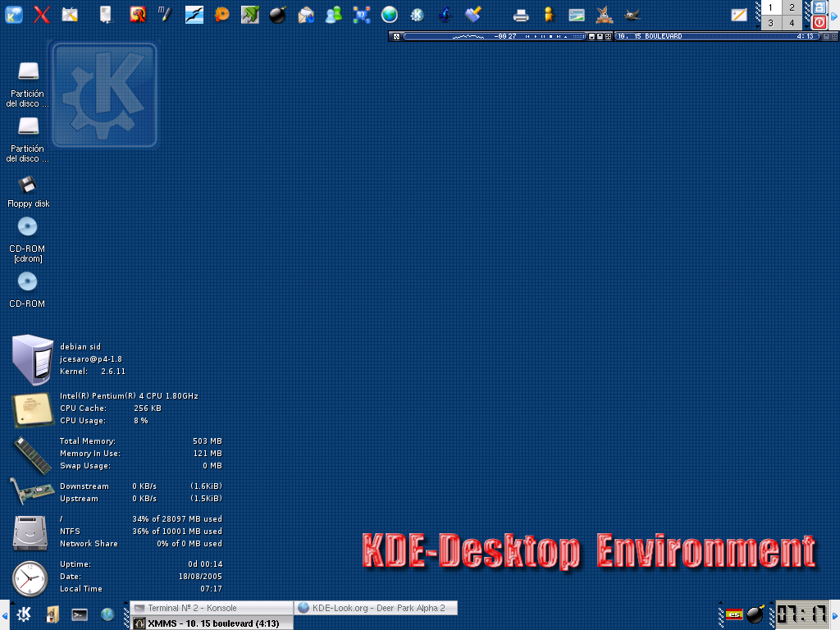Launch OpenOffice seagulls icon

(x=194, y=15)
